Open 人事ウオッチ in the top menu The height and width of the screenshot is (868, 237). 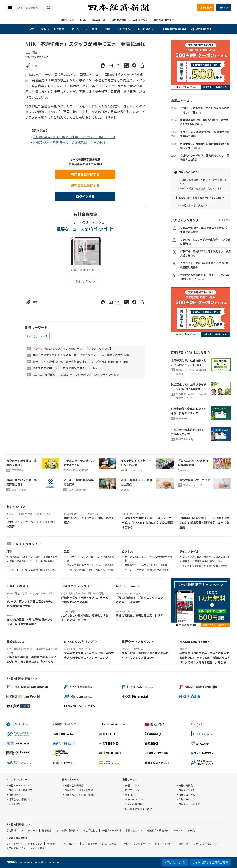click(x=140, y=20)
